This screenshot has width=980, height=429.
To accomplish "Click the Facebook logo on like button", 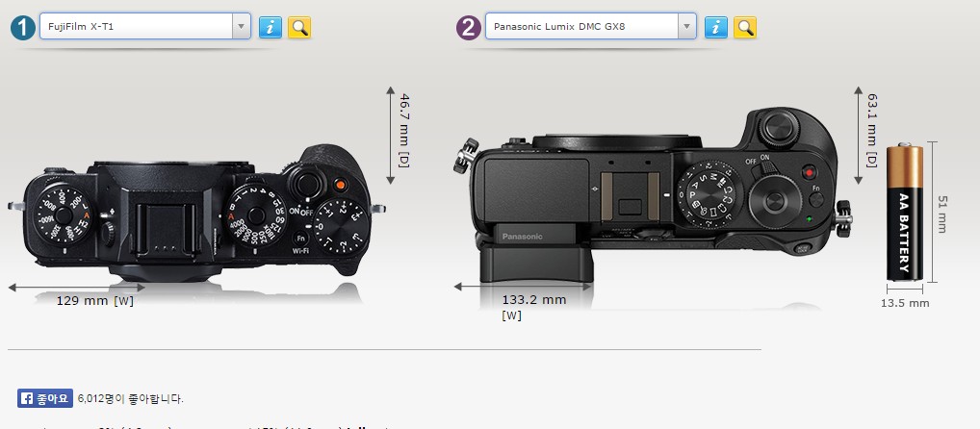I will (27, 398).
